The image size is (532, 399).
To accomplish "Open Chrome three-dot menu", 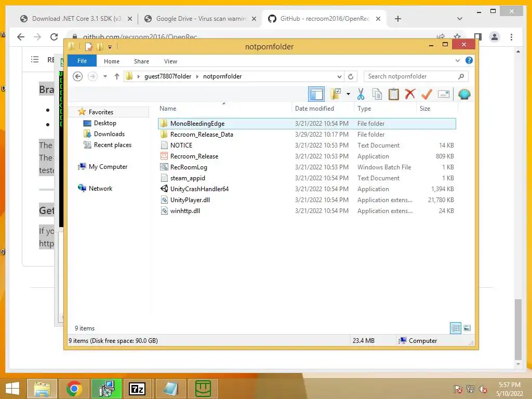I will coord(511,37).
